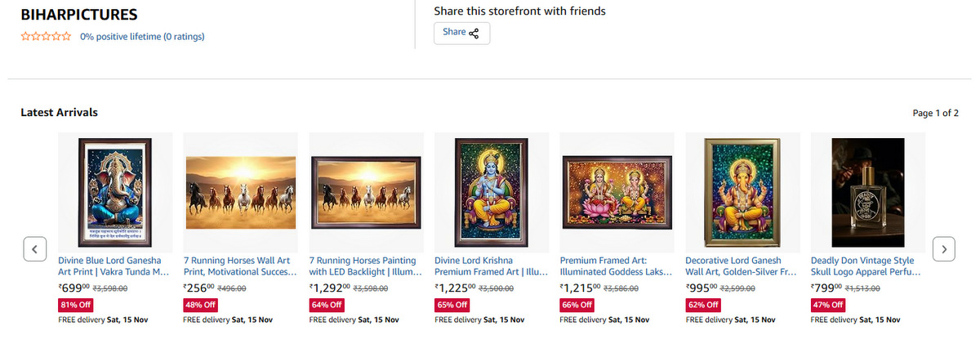Click the 81% Off badge
This screenshot has width=980, height=362.
click(74, 305)
